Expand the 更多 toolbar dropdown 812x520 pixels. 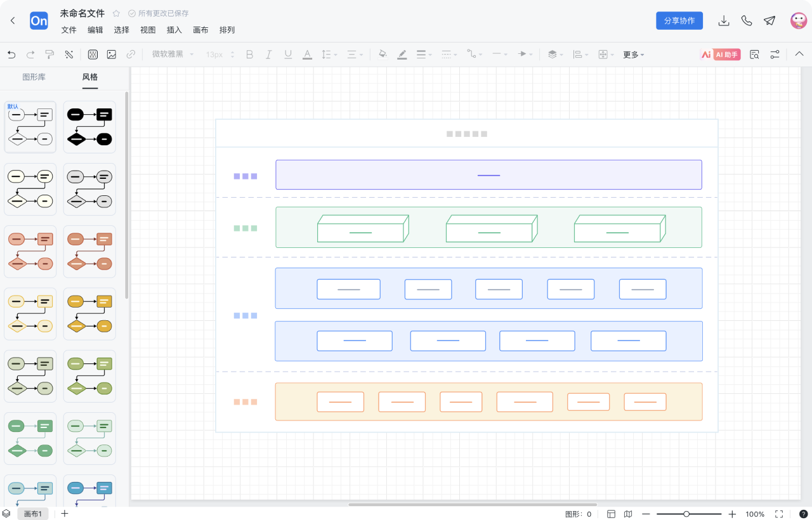(633, 55)
